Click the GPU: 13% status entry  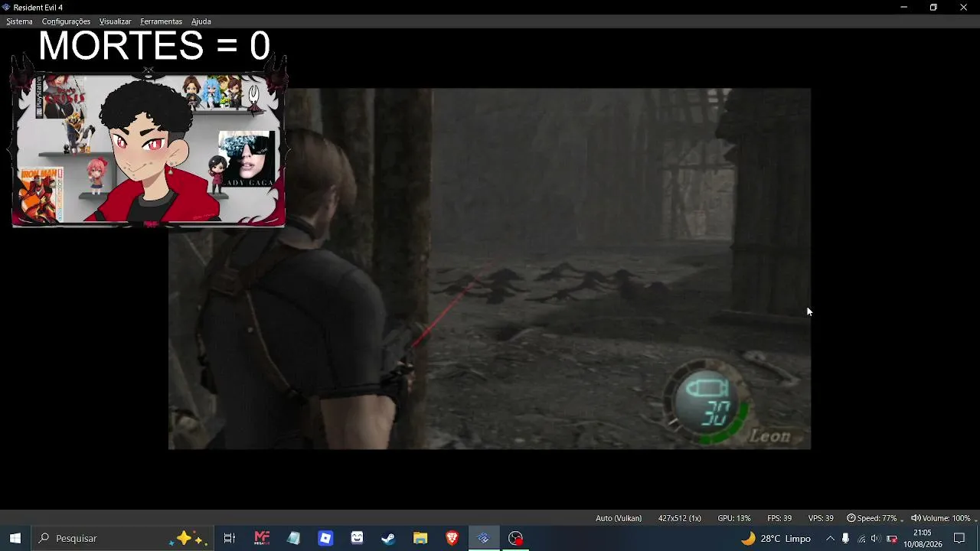point(733,518)
